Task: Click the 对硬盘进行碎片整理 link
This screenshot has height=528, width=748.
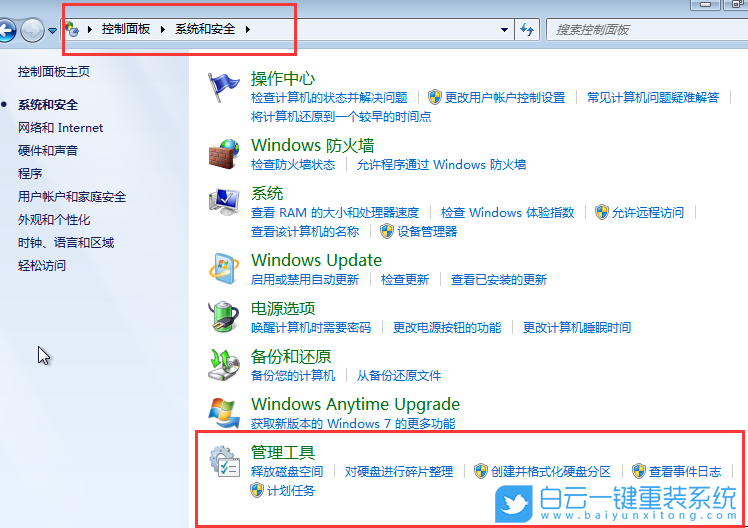Action: pos(399,472)
